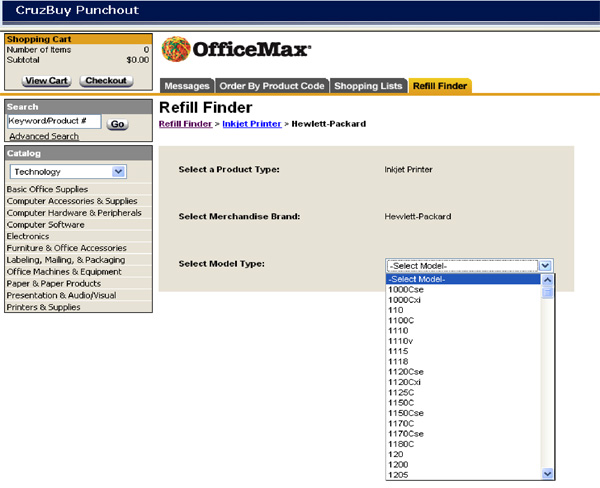Click the Checkout button
Screen dimensions: 600x488
coord(106,81)
